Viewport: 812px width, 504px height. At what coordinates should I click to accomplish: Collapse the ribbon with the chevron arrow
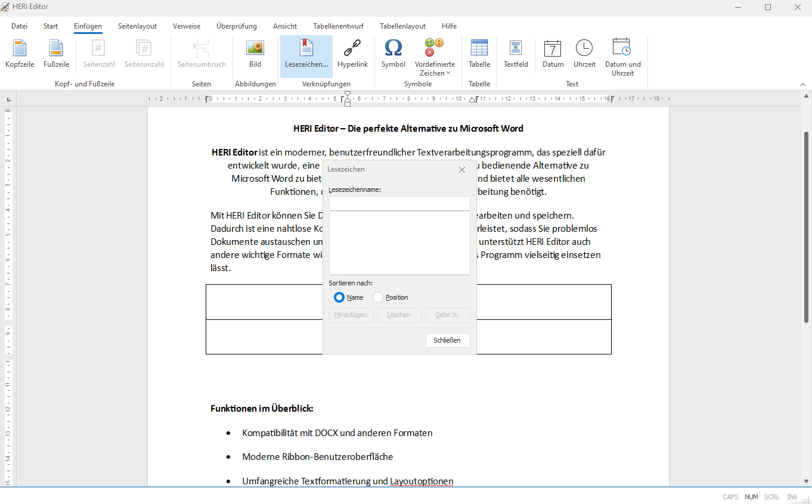(x=802, y=85)
